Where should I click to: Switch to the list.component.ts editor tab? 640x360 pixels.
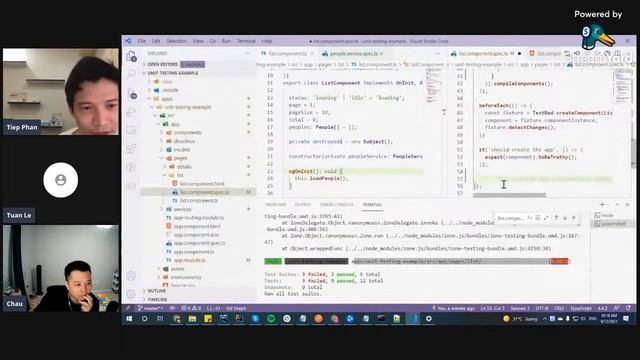point(287,53)
